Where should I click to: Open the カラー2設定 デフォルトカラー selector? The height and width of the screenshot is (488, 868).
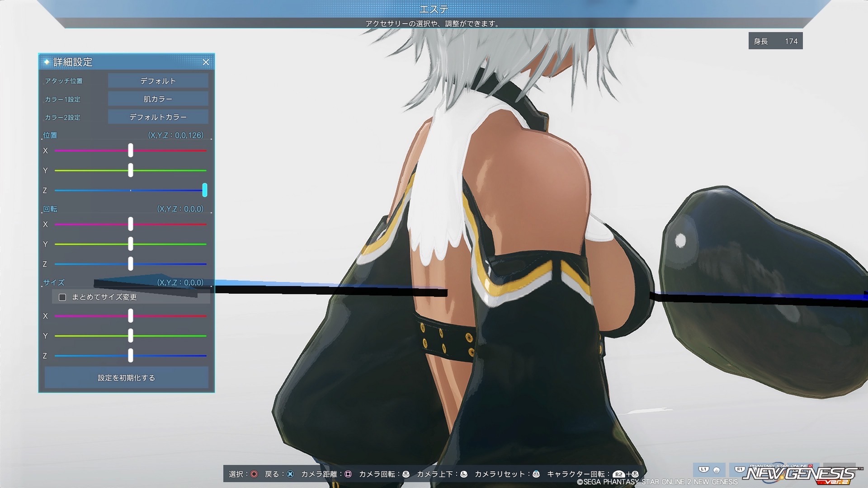click(x=158, y=117)
